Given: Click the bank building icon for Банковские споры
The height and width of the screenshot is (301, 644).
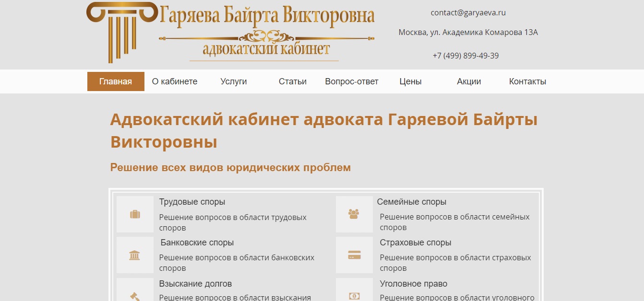Looking at the screenshot, I should [x=135, y=255].
